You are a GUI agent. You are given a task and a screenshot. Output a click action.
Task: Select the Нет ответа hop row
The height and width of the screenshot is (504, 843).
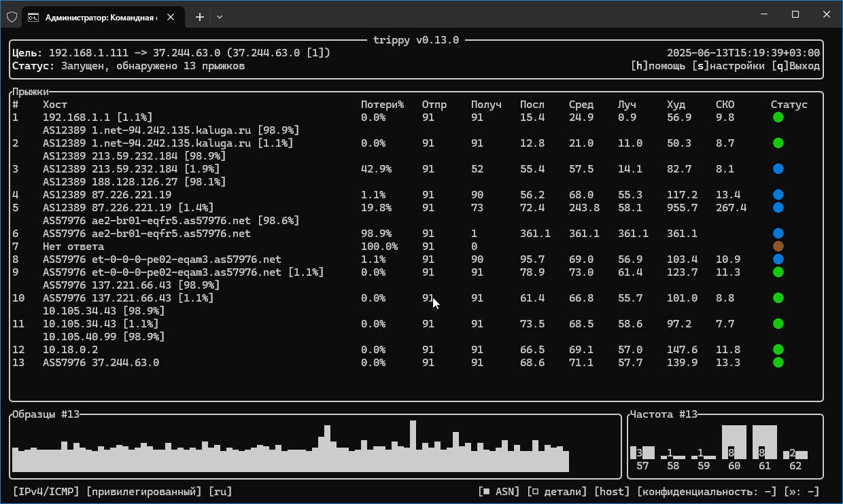(416, 247)
